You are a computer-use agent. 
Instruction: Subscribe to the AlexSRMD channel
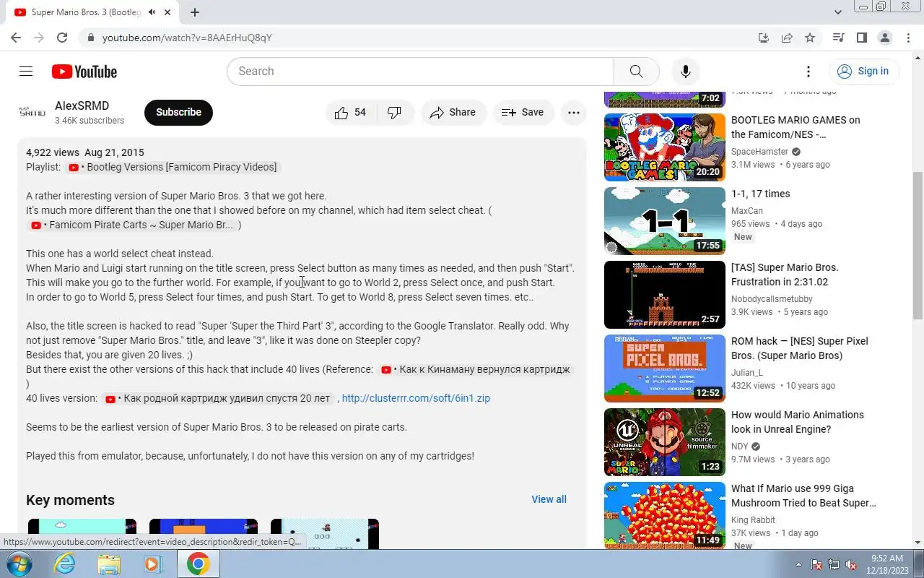(x=178, y=113)
